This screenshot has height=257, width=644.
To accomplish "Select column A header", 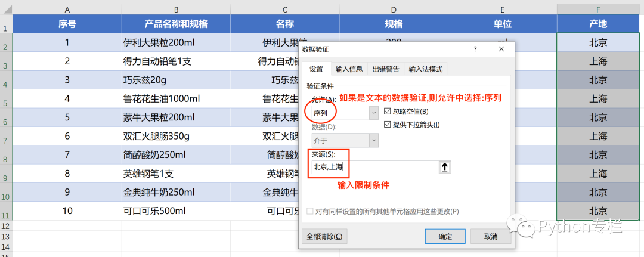I will coord(67,9).
